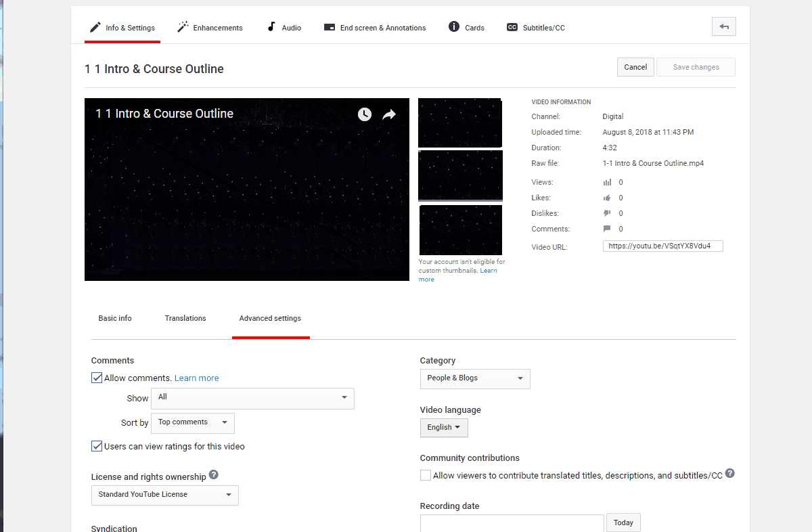
Task: Open the Subtitles/CC tab
Action: click(536, 28)
